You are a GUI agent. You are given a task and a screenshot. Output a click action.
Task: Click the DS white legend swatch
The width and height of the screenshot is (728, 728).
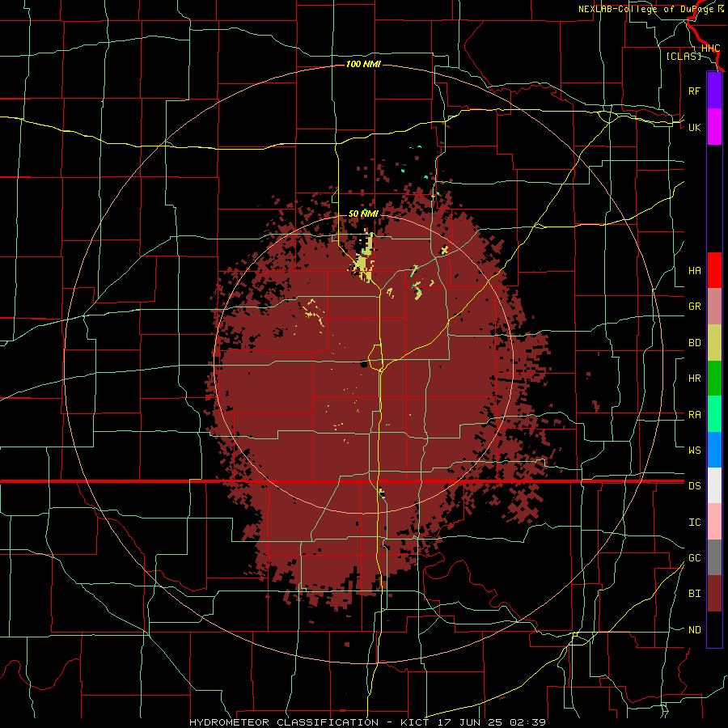click(x=714, y=485)
